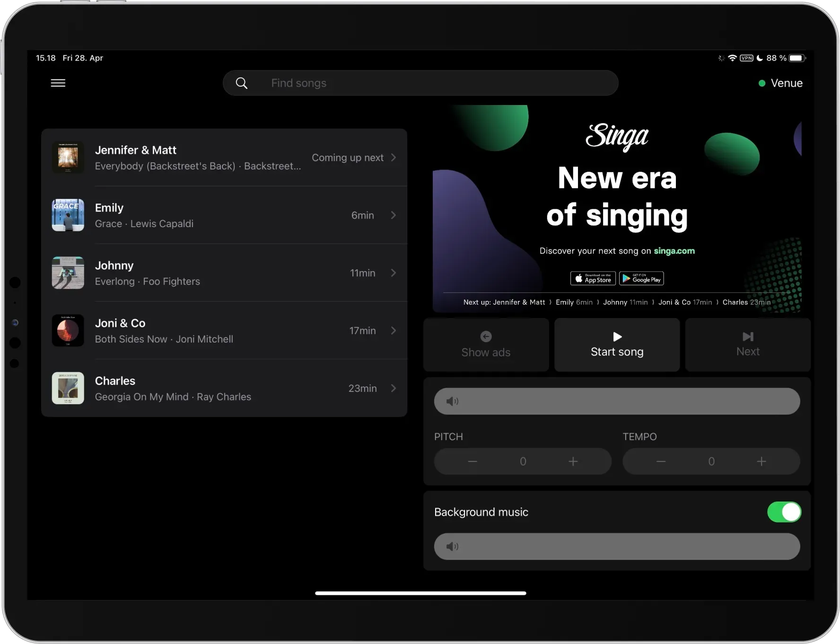Click the Show ads button
This screenshot has height=644, width=840.
486,344
